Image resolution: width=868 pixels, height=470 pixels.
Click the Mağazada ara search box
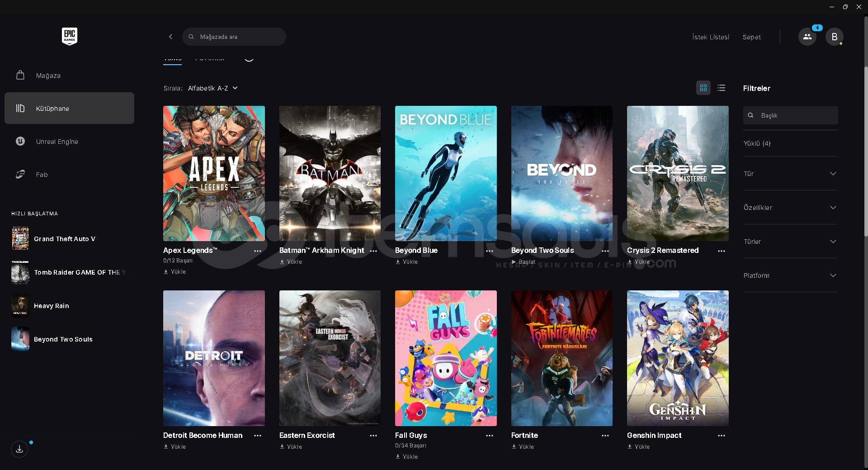coord(234,37)
